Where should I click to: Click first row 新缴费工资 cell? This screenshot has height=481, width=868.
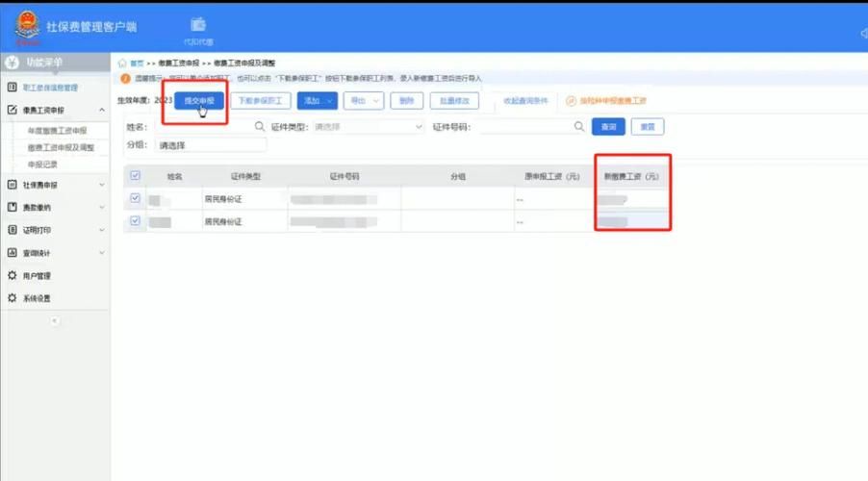[x=631, y=199]
